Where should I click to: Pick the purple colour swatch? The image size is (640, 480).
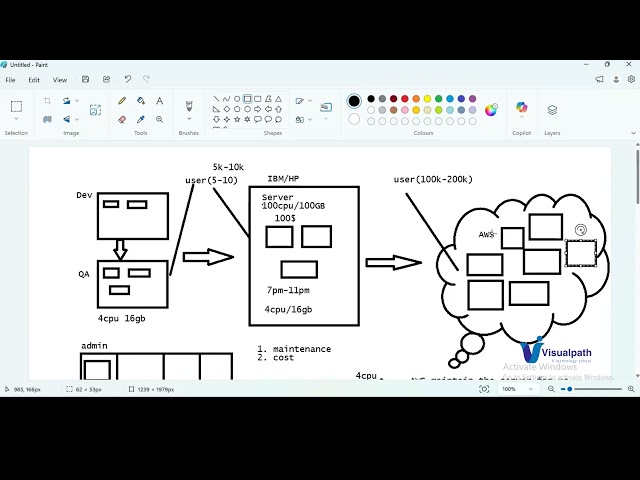pos(472,99)
